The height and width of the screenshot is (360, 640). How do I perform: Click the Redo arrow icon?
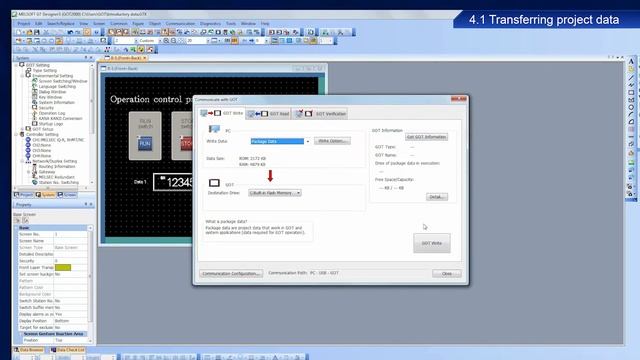point(78,32)
